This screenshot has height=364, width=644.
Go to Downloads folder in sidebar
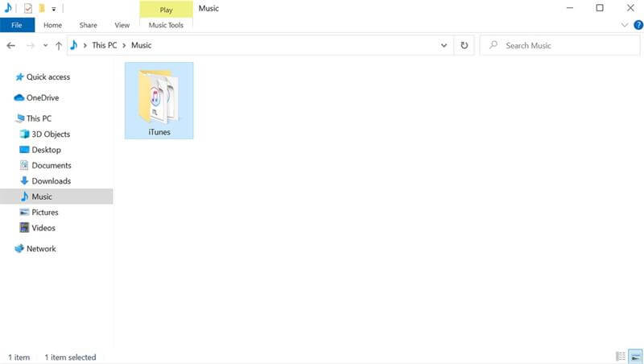click(51, 181)
